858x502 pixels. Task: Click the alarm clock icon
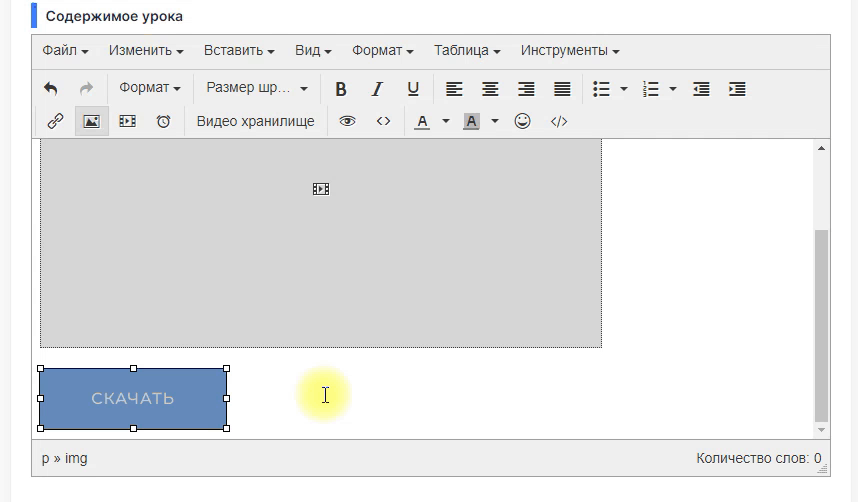point(164,121)
